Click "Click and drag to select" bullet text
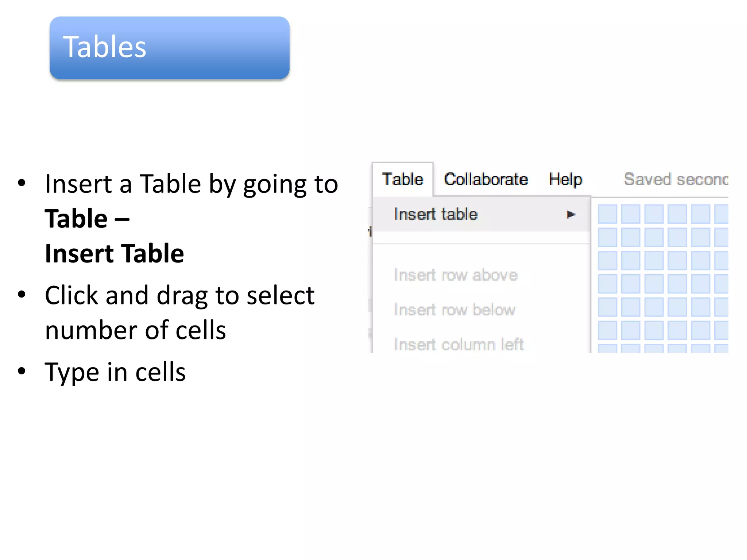747x560 pixels. coord(179,295)
